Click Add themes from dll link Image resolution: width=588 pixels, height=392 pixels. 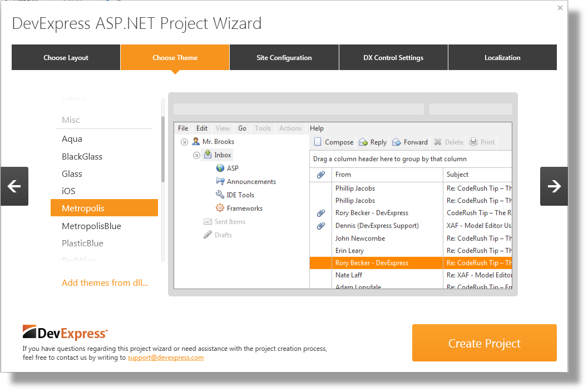105,282
